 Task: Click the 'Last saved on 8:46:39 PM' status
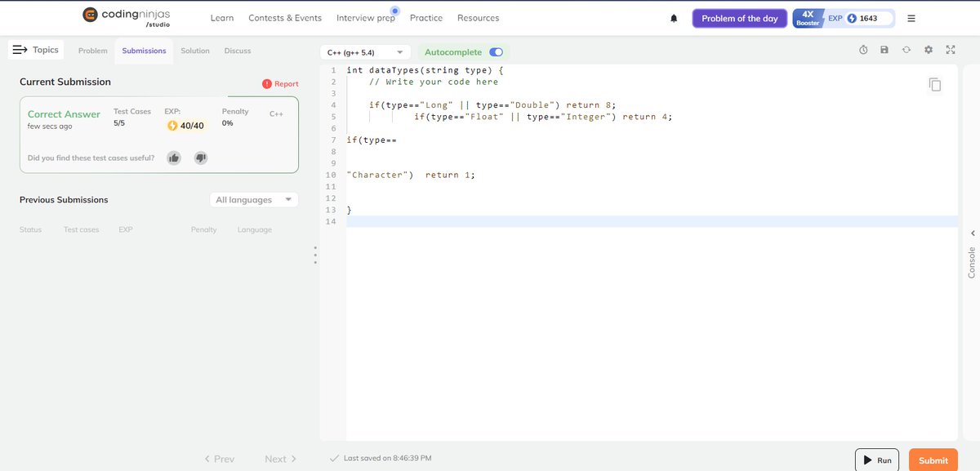[x=381, y=459]
